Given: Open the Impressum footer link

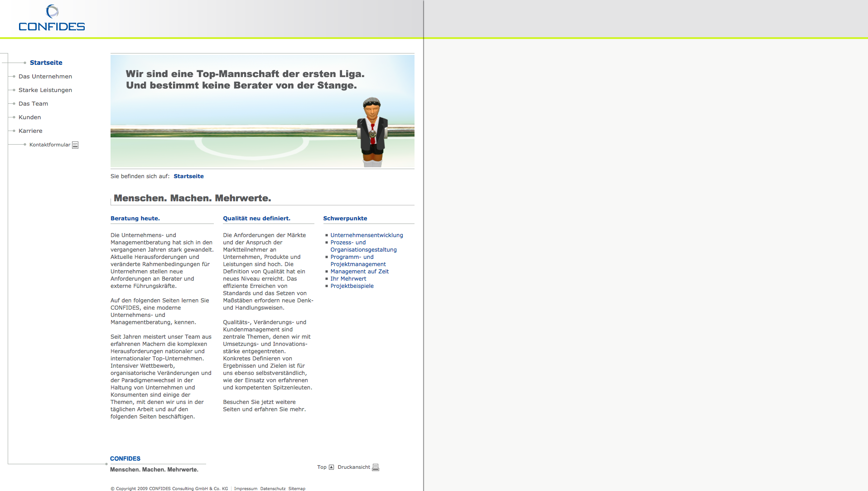Looking at the screenshot, I should 246,489.
